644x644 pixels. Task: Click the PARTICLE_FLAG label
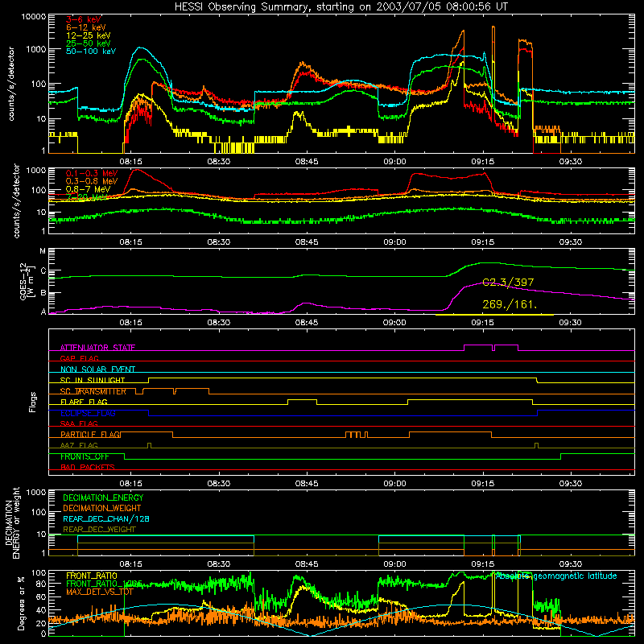pos(91,434)
